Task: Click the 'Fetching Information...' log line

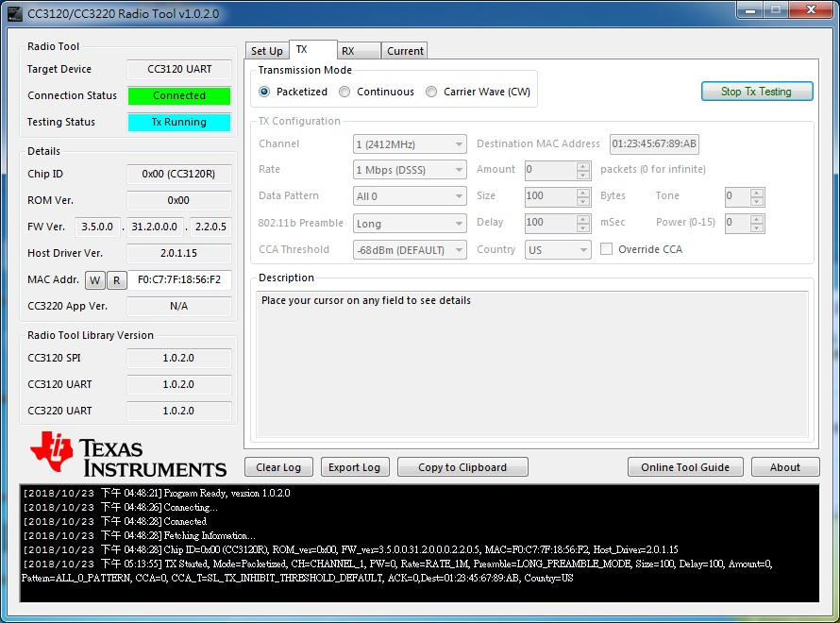Action: 140,535
